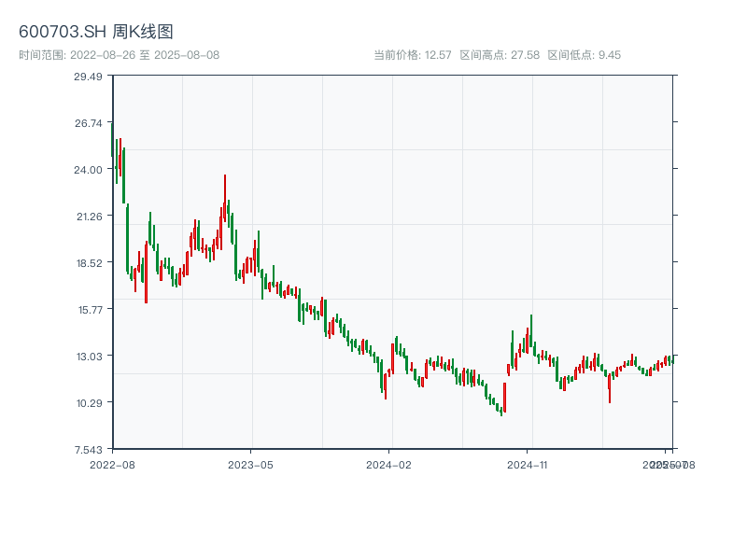Image resolution: width=747 pixels, height=560 pixels.
Task: Click y-axis value 13.03
Action: pos(89,357)
